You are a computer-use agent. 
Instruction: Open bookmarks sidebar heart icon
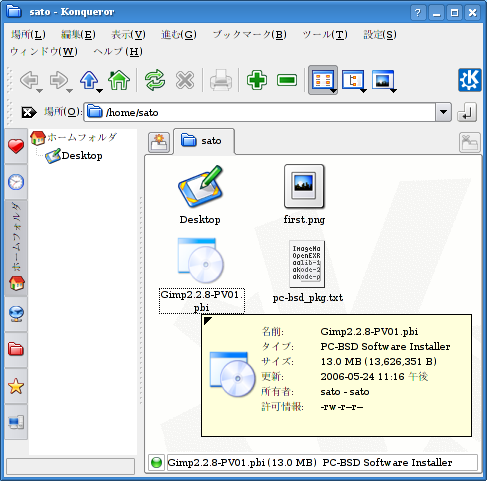(x=16, y=146)
